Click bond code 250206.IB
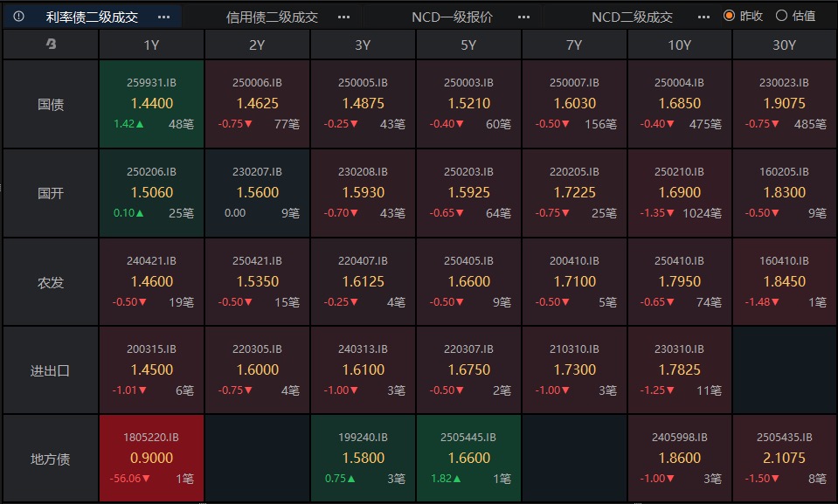The height and width of the screenshot is (504, 838). pos(151,171)
